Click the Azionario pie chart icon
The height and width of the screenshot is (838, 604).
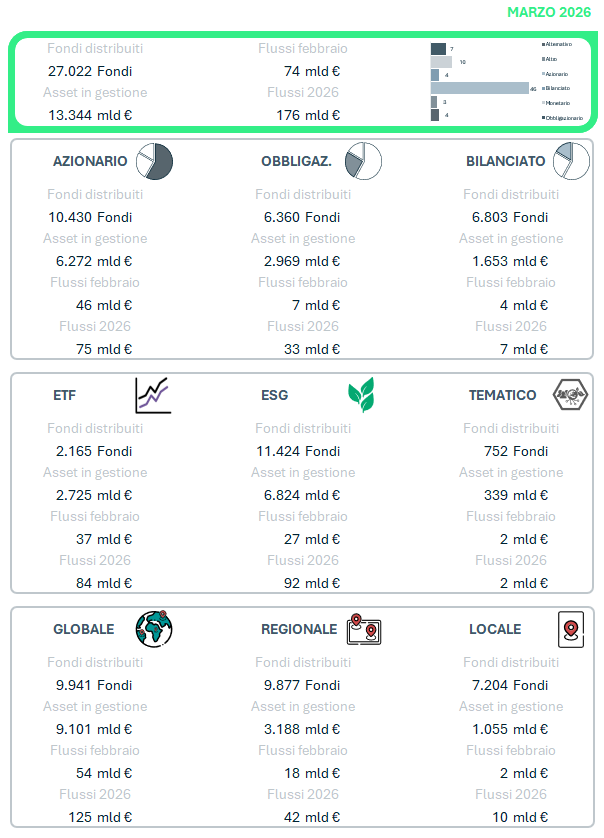(x=155, y=161)
